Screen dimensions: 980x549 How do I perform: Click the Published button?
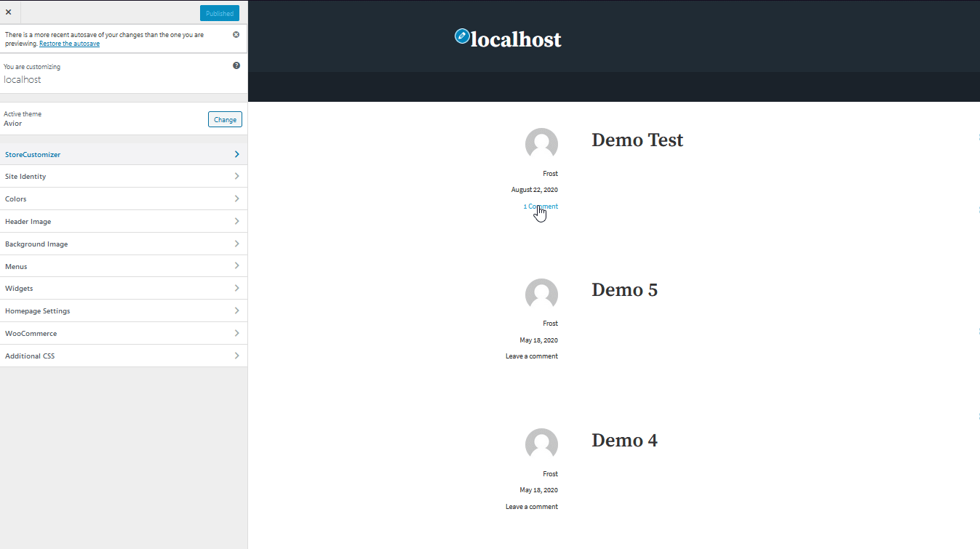pos(219,12)
